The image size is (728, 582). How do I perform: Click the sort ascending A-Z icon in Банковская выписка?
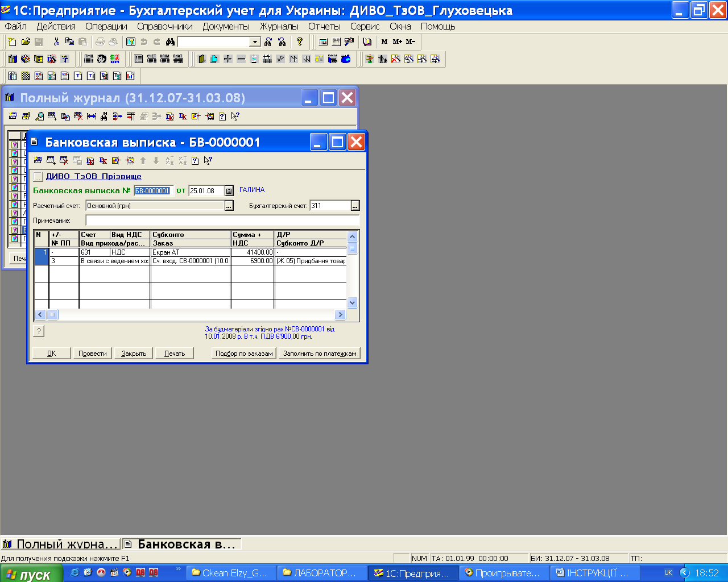point(169,160)
